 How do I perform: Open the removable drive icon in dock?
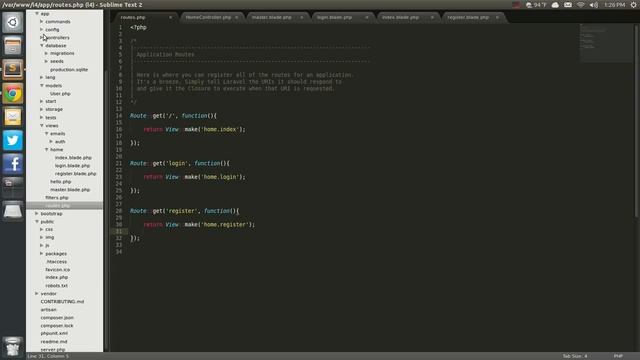13,211
